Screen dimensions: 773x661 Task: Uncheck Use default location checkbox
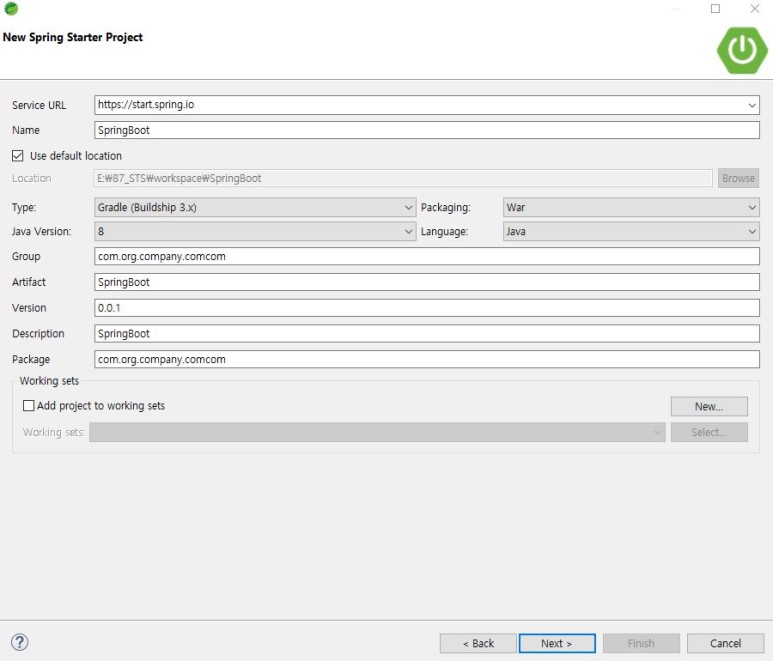[x=18, y=156]
